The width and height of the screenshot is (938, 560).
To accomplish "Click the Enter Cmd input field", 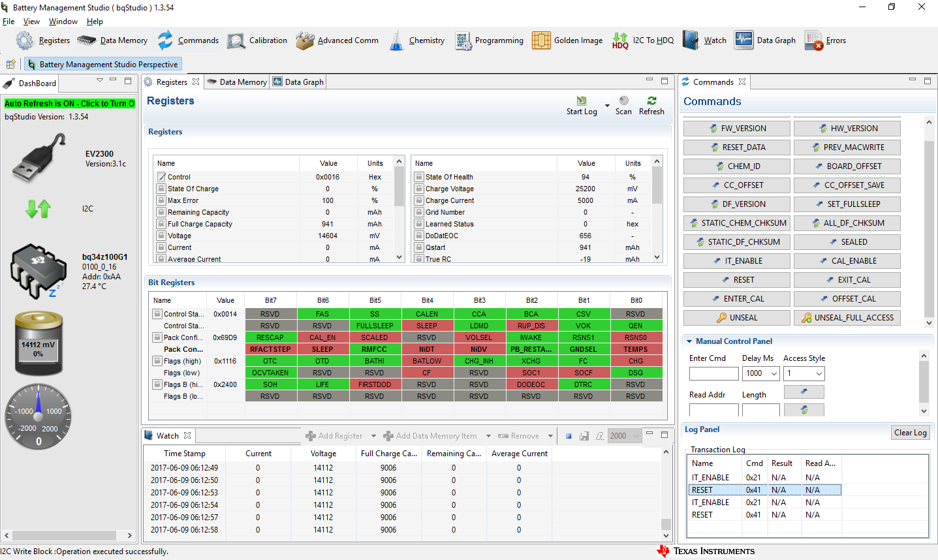I will click(x=714, y=373).
